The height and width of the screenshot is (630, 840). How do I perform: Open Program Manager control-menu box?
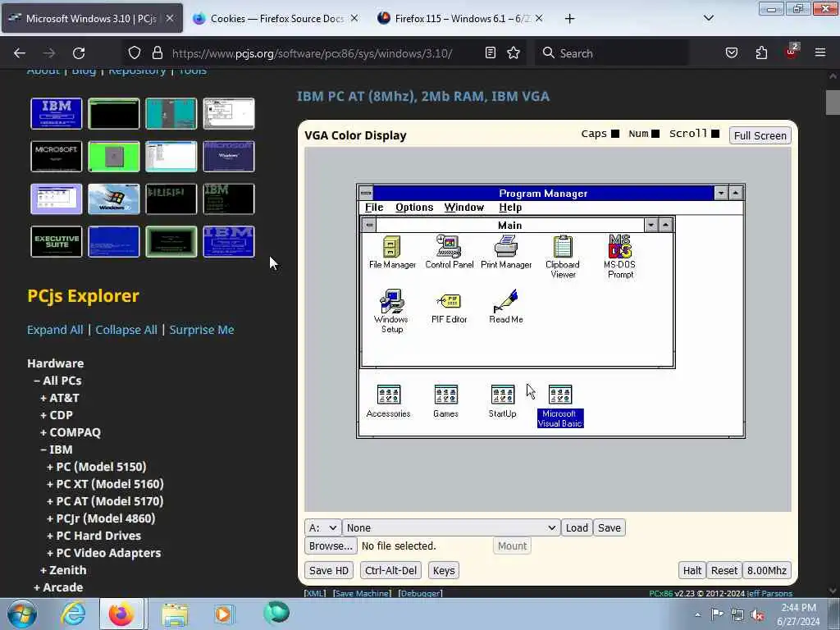(366, 193)
